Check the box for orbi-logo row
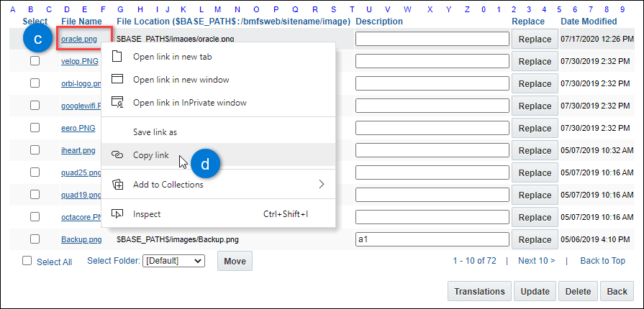The height and width of the screenshot is (309, 644). 35,83
